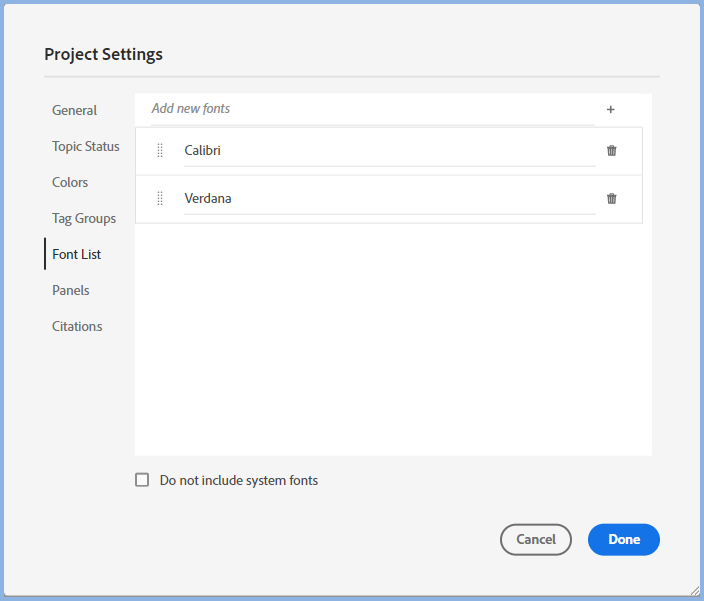Select the Font List tab
Image resolution: width=704 pixels, height=601 pixels.
pos(77,254)
